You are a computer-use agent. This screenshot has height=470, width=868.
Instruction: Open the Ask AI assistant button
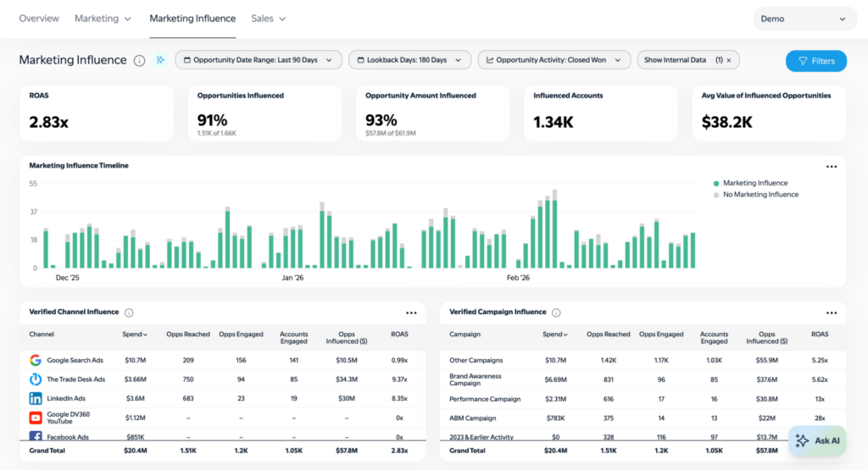pyautogui.click(x=817, y=440)
